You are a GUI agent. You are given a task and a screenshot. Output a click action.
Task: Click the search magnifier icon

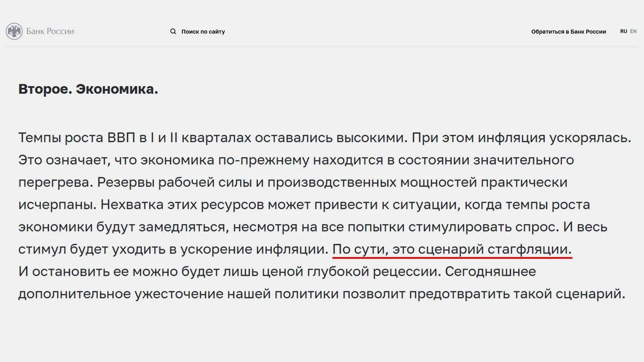tap(173, 31)
